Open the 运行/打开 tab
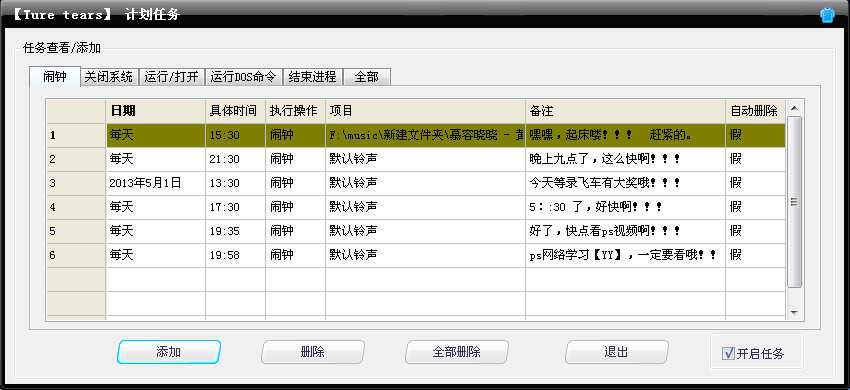Screen dimensions: 850x390 pos(171,77)
